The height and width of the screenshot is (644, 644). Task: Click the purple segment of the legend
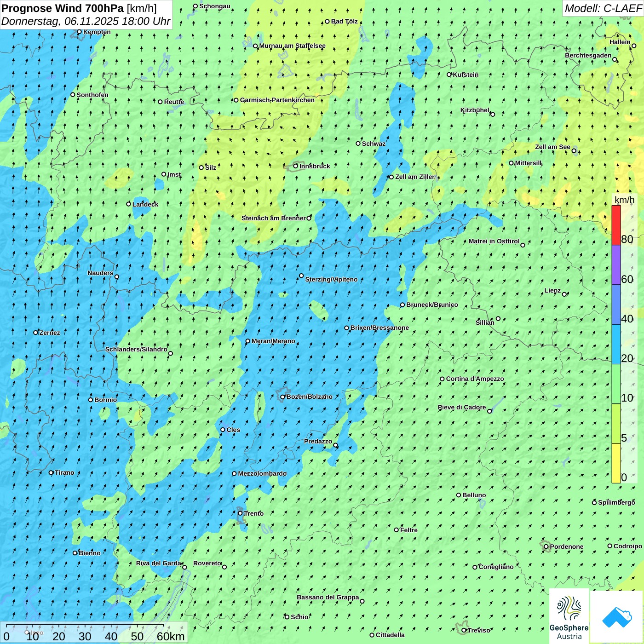click(x=616, y=265)
